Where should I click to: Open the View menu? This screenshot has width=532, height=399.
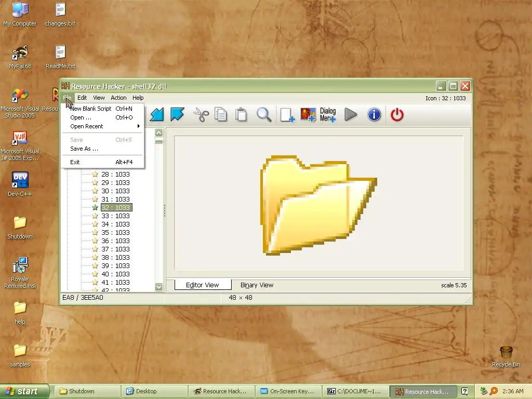click(99, 98)
